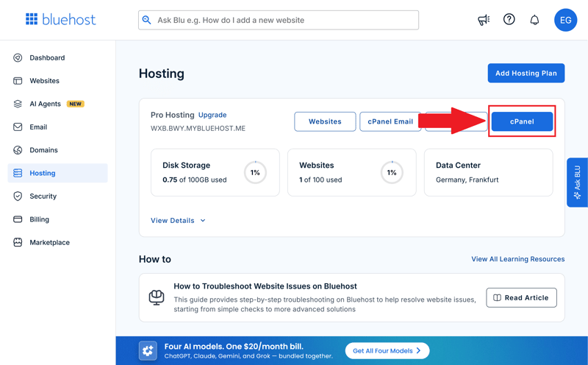Click the cPanel Email button
The image size is (588, 365).
(x=390, y=121)
